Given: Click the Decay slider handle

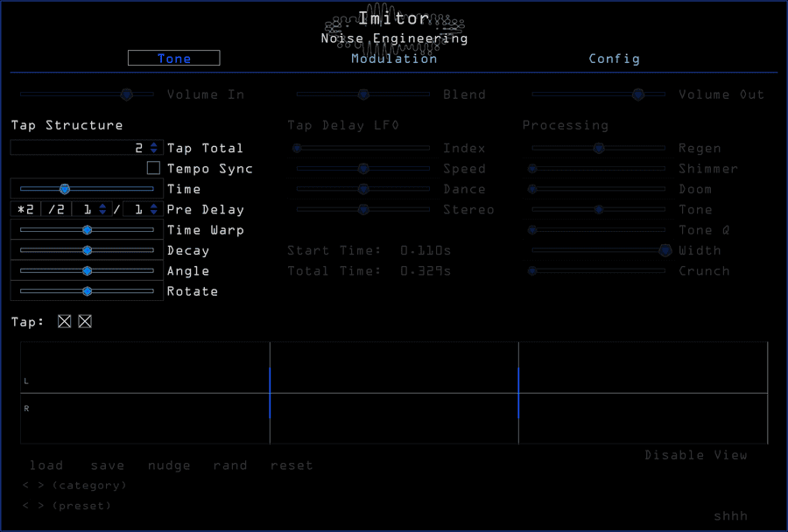Looking at the screenshot, I should [87, 250].
